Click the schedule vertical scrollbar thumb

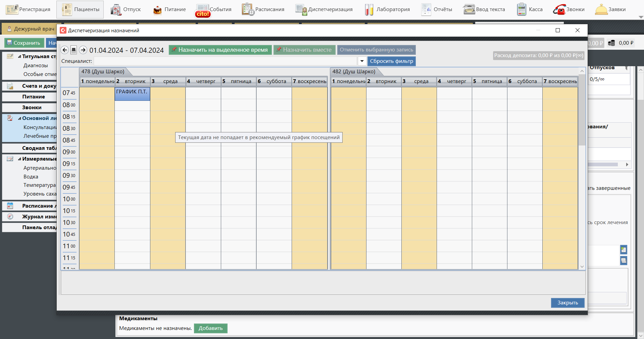pyautogui.click(x=582, y=111)
